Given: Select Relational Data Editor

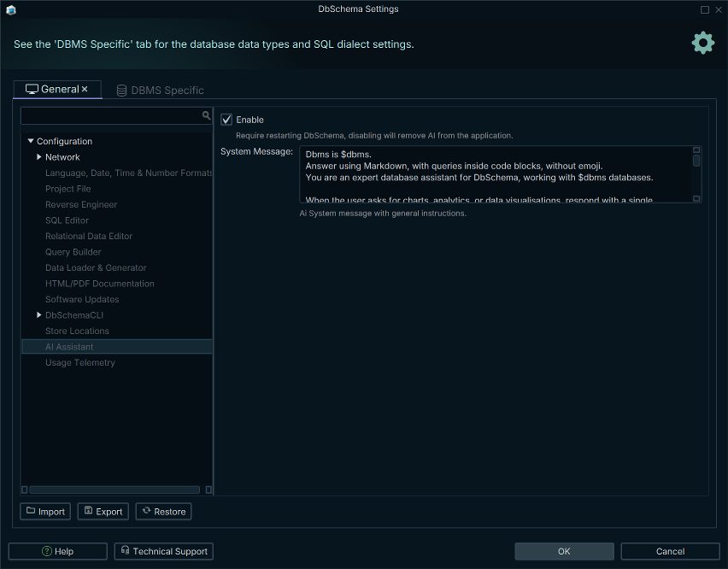Looking at the screenshot, I should tap(89, 236).
